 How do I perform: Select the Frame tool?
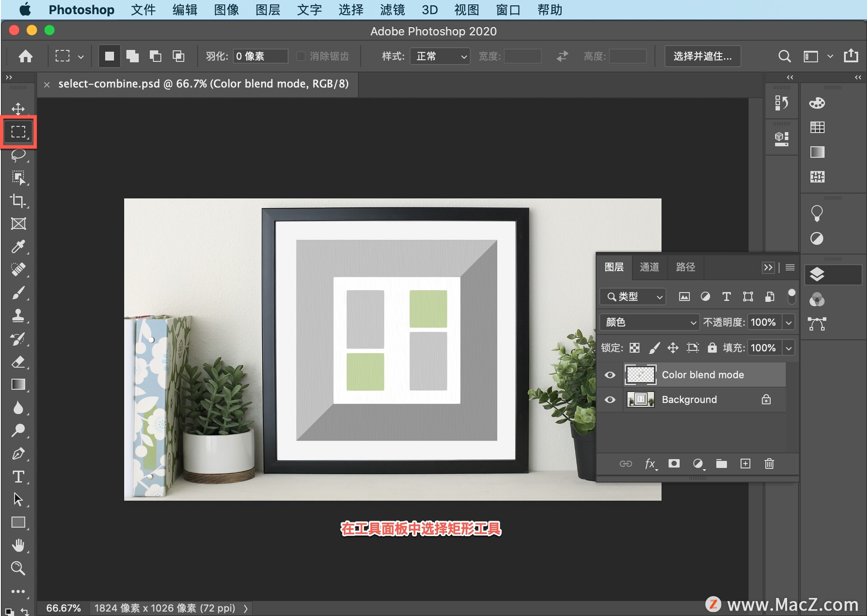click(18, 224)
